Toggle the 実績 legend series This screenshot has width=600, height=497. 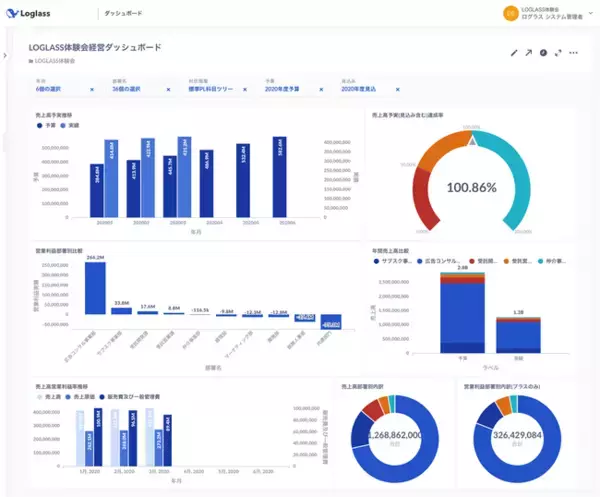click(70, 125)
